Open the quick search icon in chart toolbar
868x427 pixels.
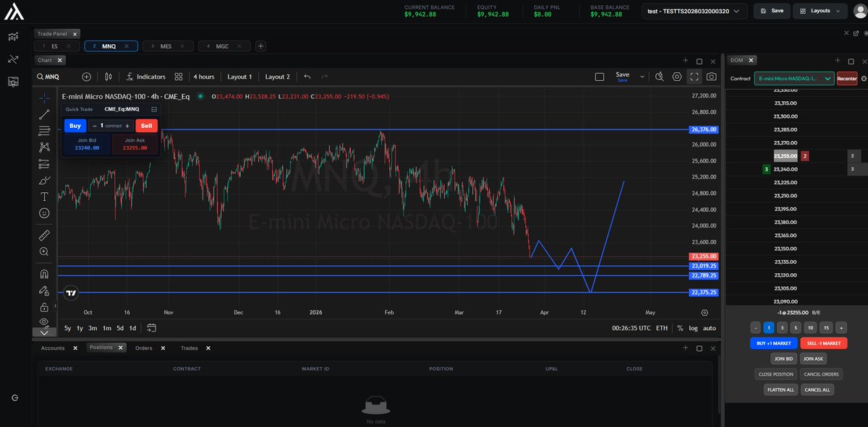[660, 77]
